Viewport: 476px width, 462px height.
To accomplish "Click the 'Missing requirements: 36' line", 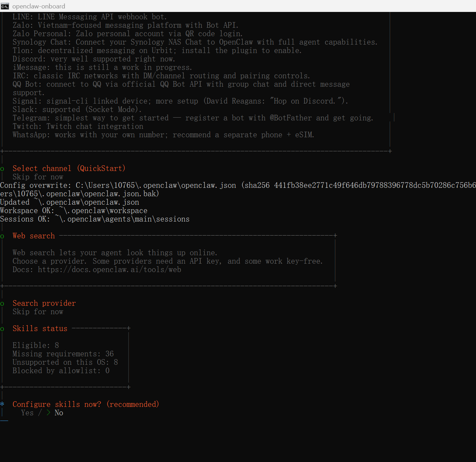I will pos(63,354).
